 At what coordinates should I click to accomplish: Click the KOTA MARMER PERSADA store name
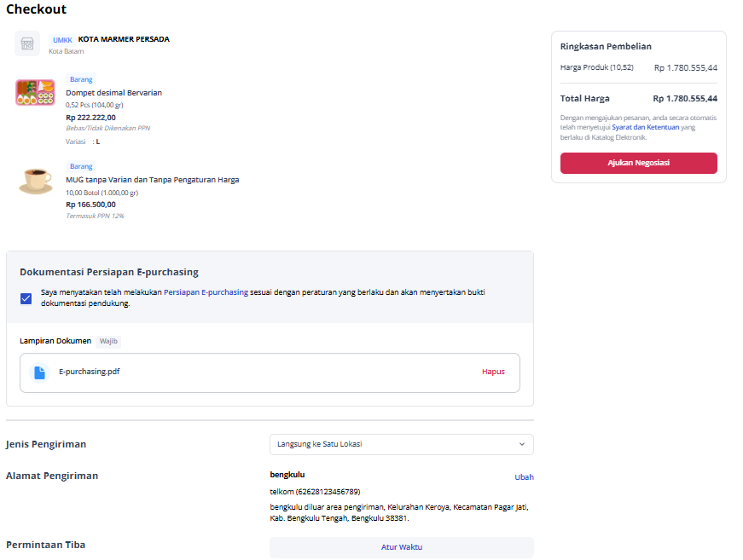124,39
